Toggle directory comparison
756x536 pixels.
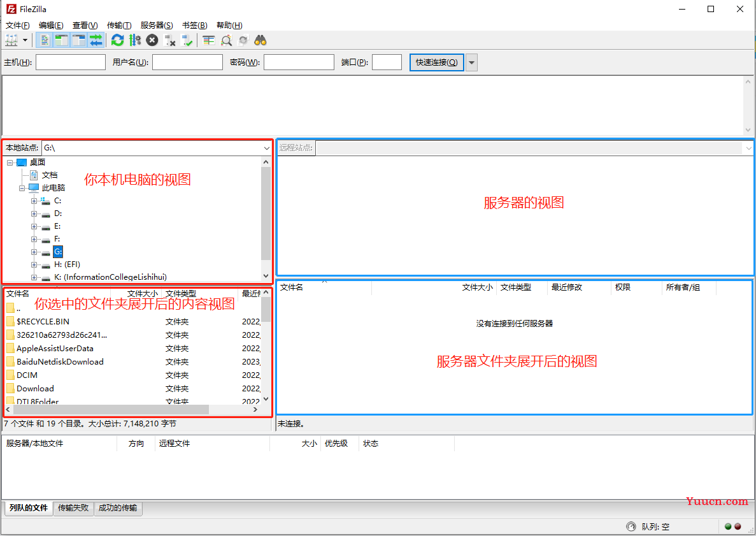pos(226,41)
